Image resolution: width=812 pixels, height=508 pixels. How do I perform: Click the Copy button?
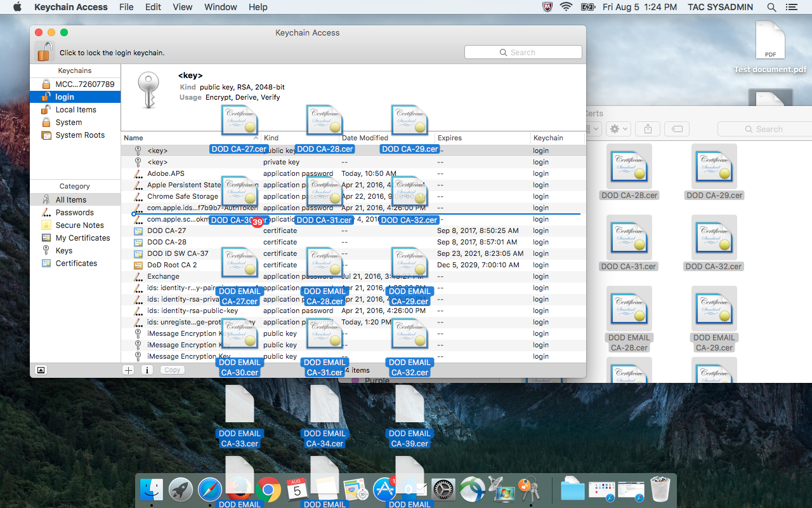coord(173,370)
